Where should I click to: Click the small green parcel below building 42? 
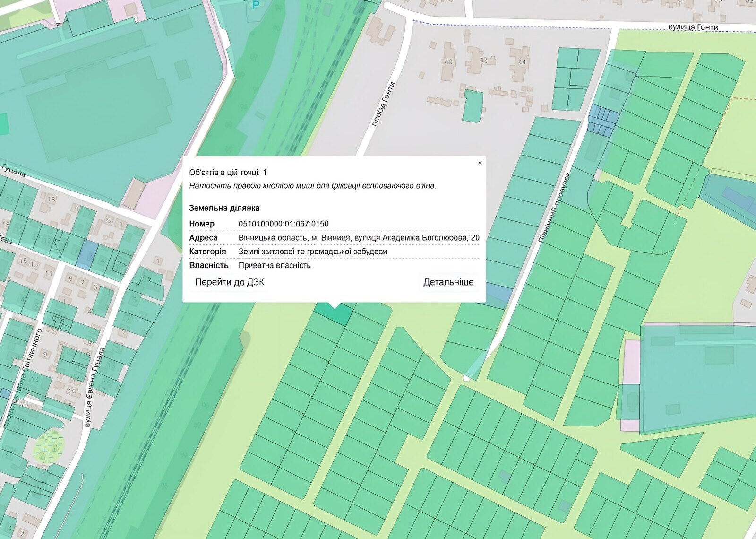point(472,106)
